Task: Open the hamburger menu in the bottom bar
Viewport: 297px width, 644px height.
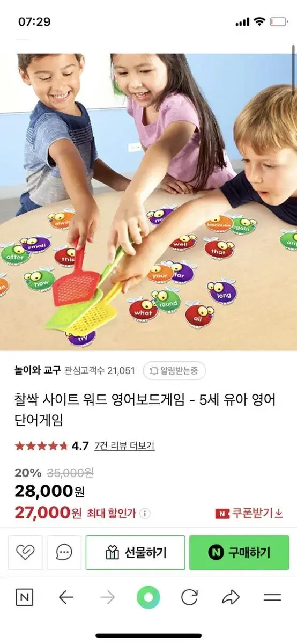Action: pos(272,597)
